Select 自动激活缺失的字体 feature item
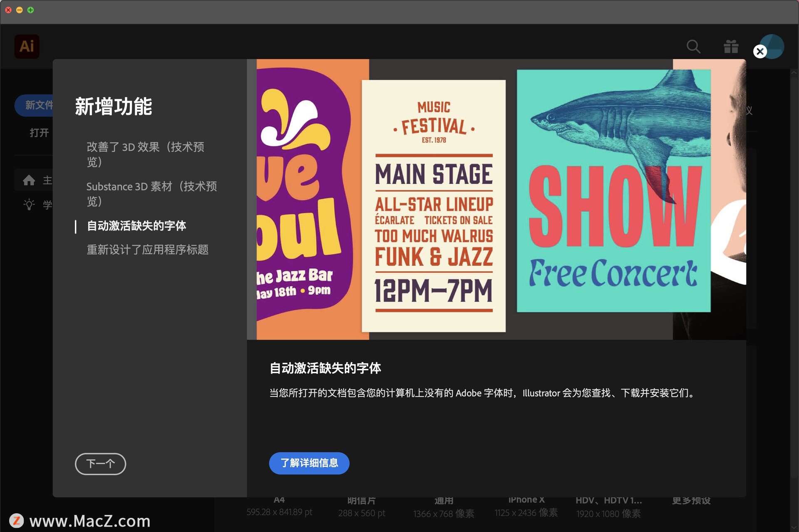 point(136,226)
